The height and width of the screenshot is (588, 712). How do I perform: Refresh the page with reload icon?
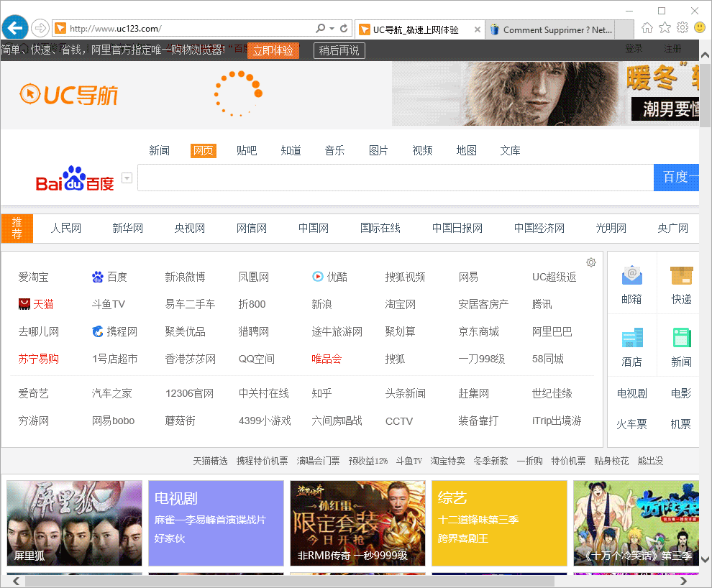click(x=344, y=28)
